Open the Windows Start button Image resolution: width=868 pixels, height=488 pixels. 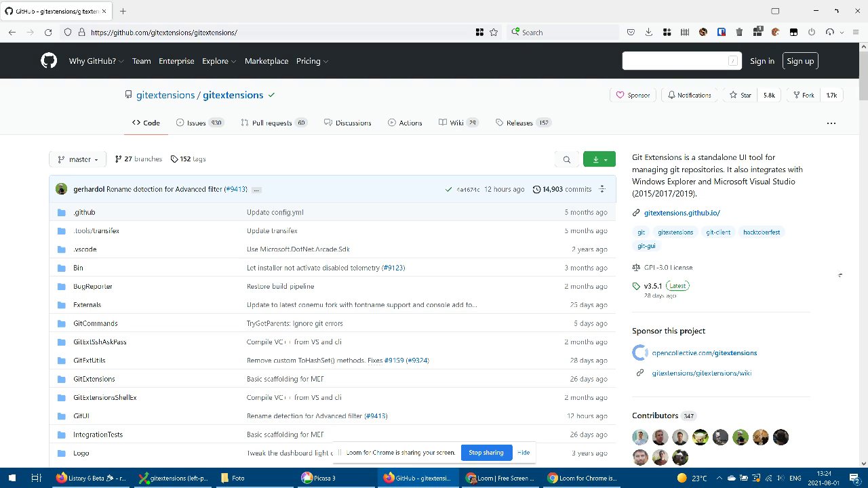[13, 478]
